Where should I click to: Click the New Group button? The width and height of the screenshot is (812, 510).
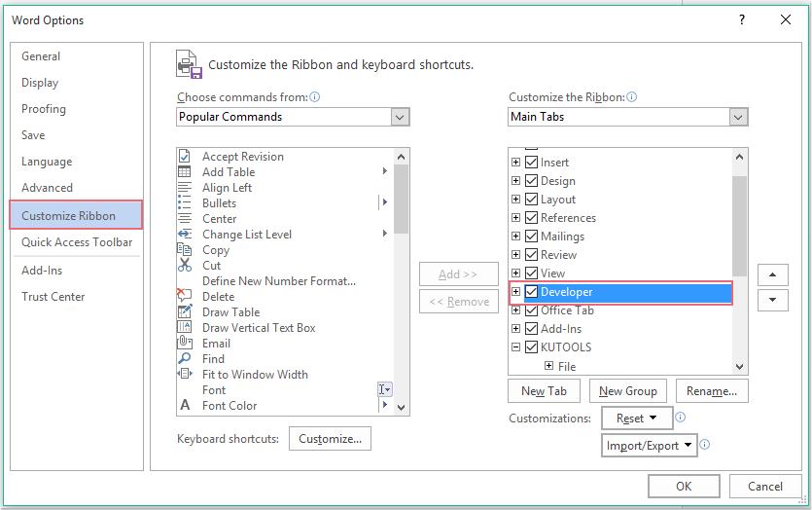[x=627, y=391]
